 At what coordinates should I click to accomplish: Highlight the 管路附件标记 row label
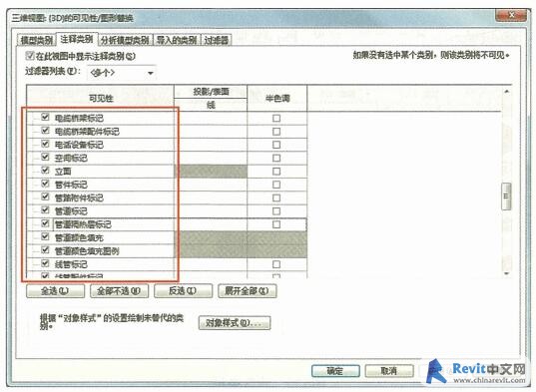[79, 198]
